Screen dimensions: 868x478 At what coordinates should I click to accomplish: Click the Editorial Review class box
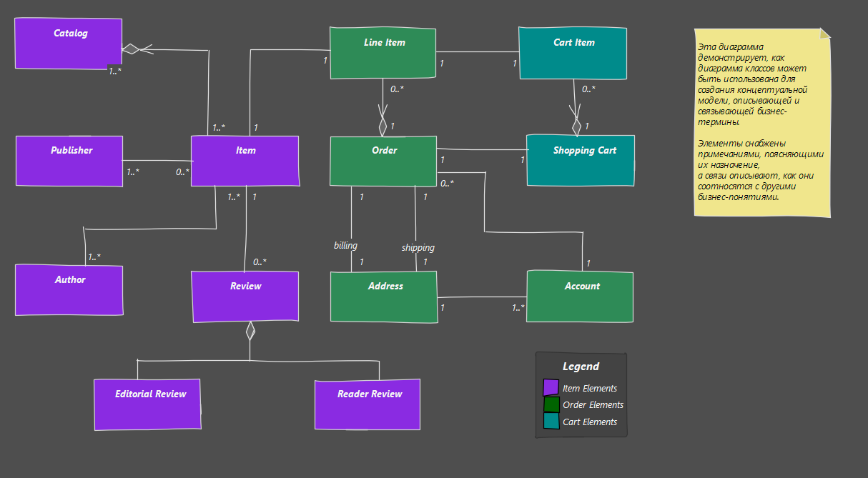147,404
